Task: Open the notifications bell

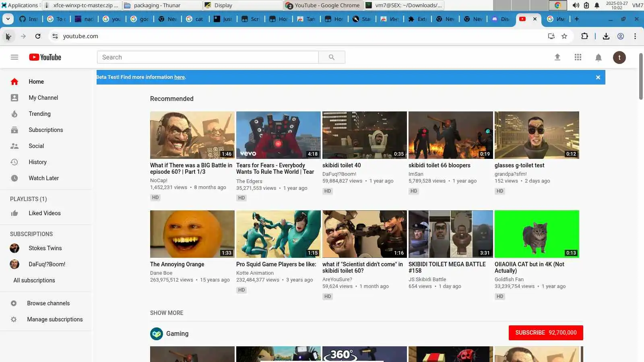Action: 599,58
